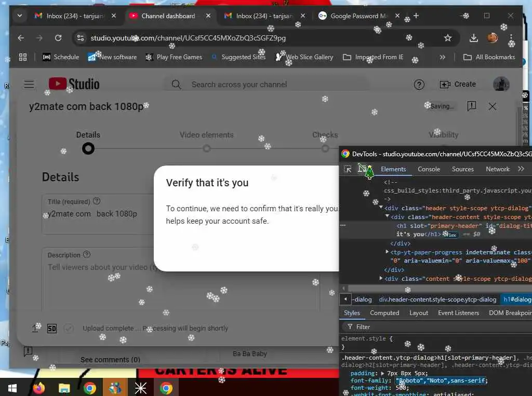Open YouTube Studio hamburger menu

29,84
